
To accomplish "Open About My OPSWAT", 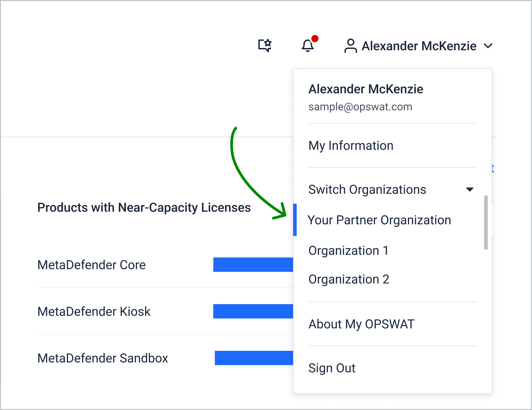I will click(361, 324).
